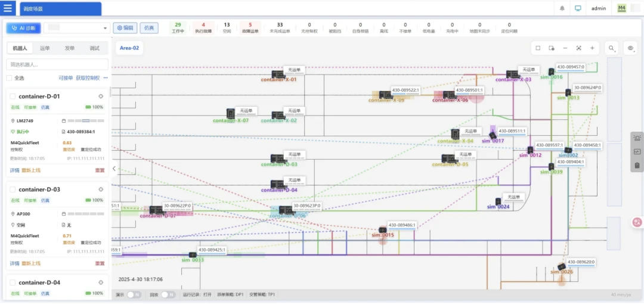Locate container-D-01 with its crosshair icon
The image size is (644, 304).
coord(101,97)
